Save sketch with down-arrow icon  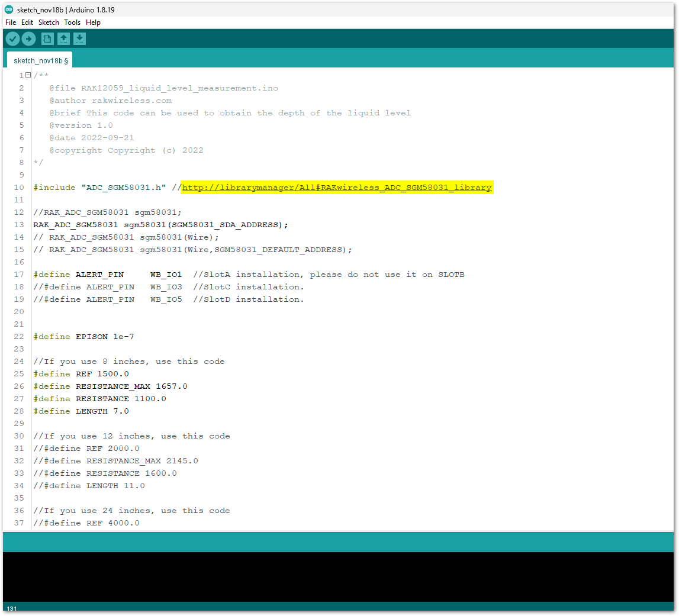point(79,39)
